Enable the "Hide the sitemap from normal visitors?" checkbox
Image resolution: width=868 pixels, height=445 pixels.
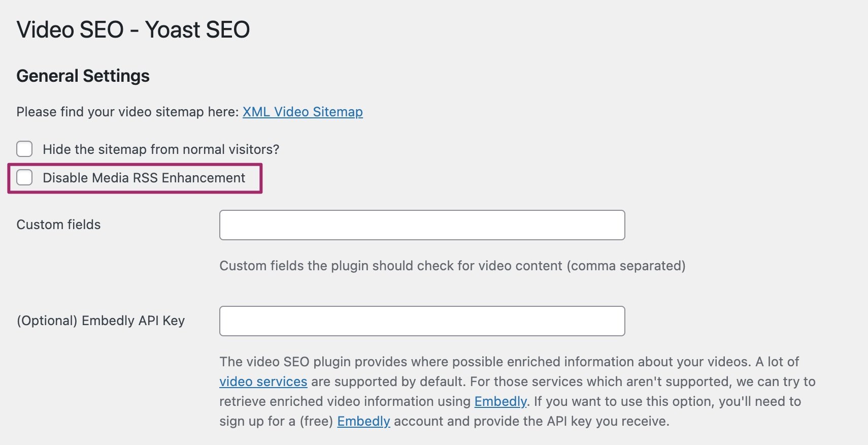click(24, 149)
